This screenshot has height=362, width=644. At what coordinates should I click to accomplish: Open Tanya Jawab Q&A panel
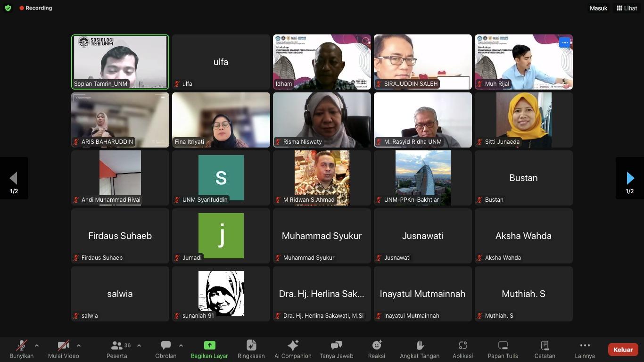[x=336, y=349]
